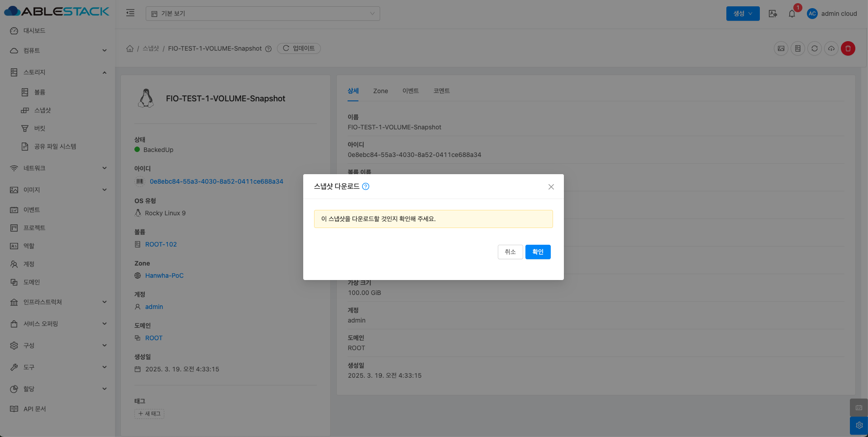Open the 기본 보기 view selector
Image resolution: width=868 pixels, height=437 pixels.
(262, 14)
